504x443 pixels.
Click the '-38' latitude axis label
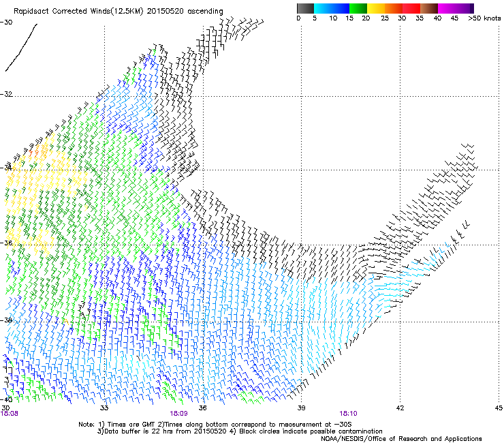click(x=6, y=320)
